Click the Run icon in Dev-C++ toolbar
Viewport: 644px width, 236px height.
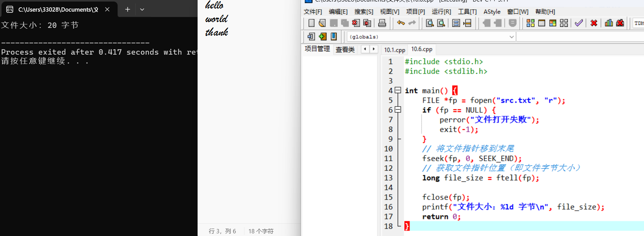point(542,23)
